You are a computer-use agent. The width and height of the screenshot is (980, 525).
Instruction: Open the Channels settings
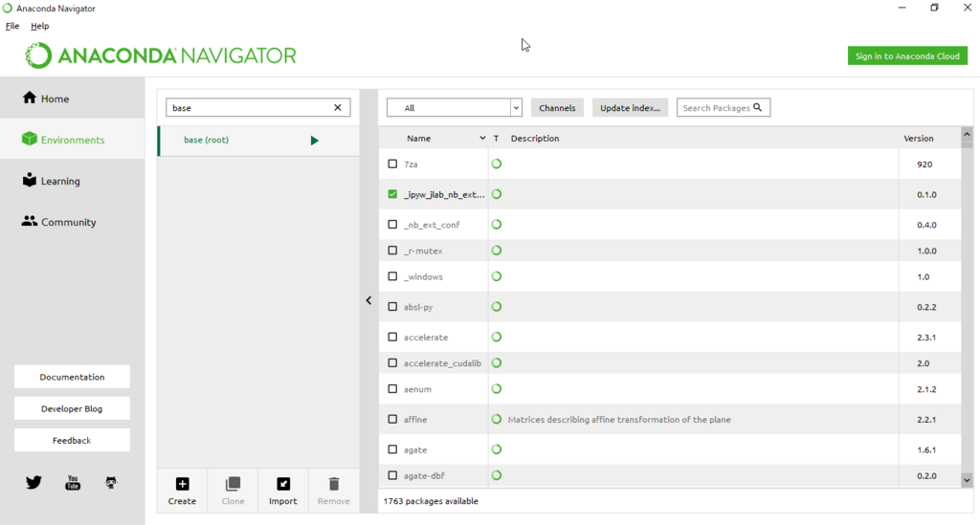pos(557,107)
